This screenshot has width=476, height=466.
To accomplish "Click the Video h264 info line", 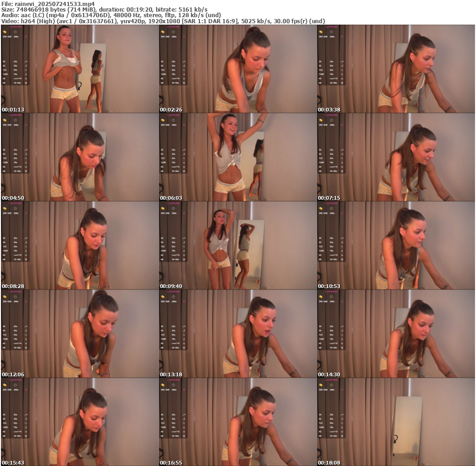I will (x=163, y=21).
